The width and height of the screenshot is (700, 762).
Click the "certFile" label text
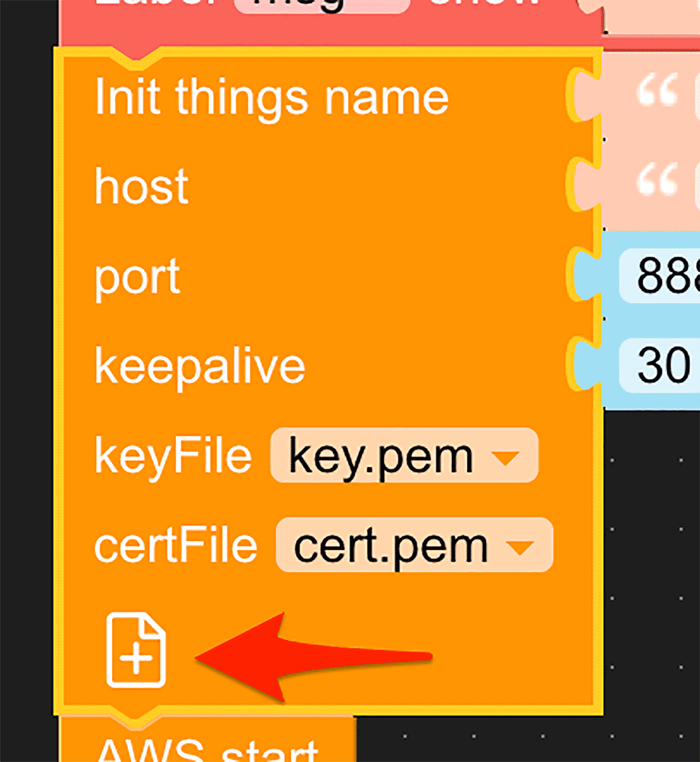(175, 546)
